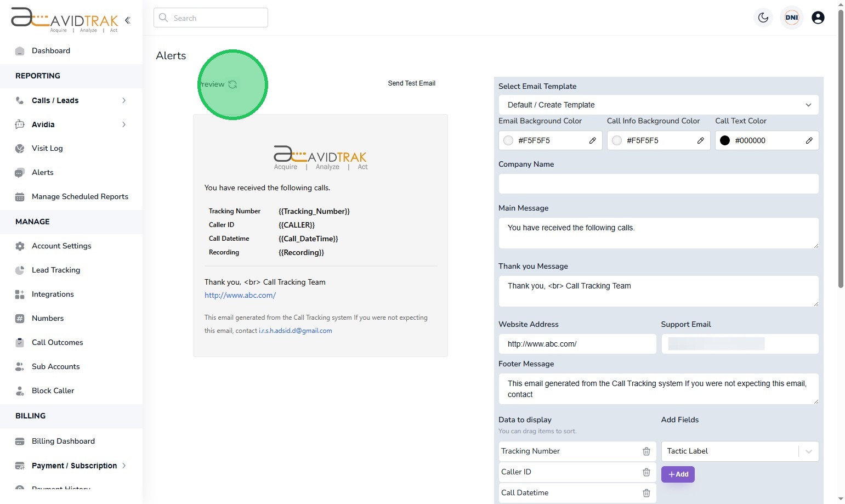
Task: Open the Select Email Template dropdown
Action: (658, 105)
